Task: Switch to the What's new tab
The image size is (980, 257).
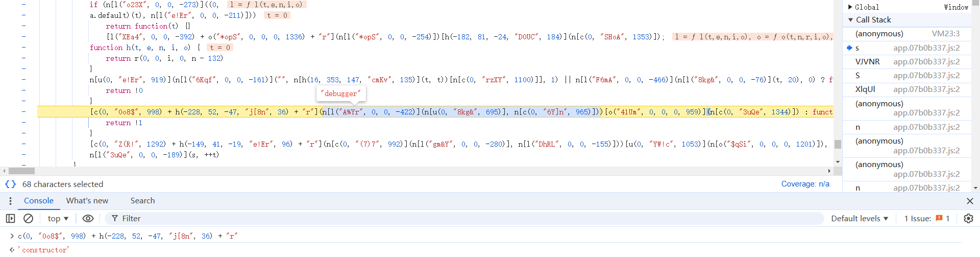Action: 87,201
